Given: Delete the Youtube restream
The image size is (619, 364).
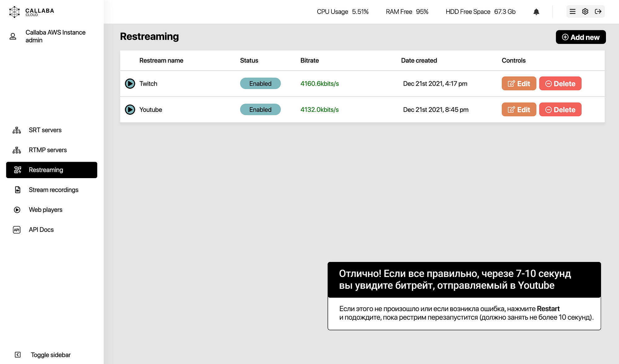Looking at the screenshot, I should tap(560, 109).
